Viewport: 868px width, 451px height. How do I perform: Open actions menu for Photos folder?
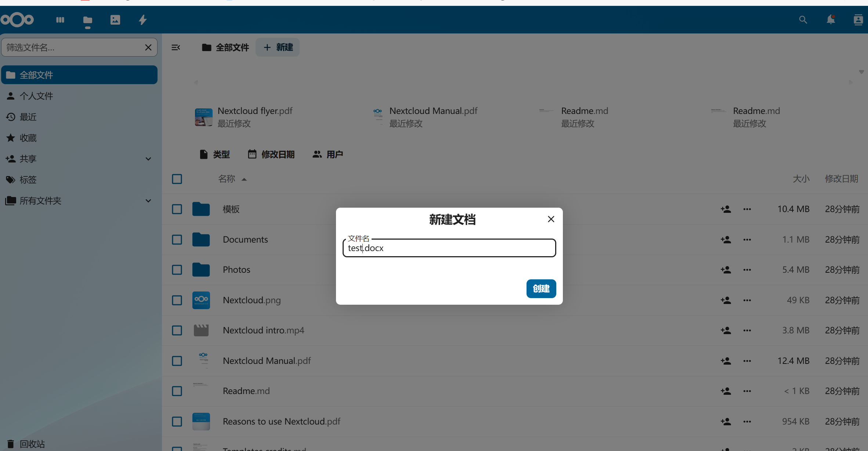(747, 270)
